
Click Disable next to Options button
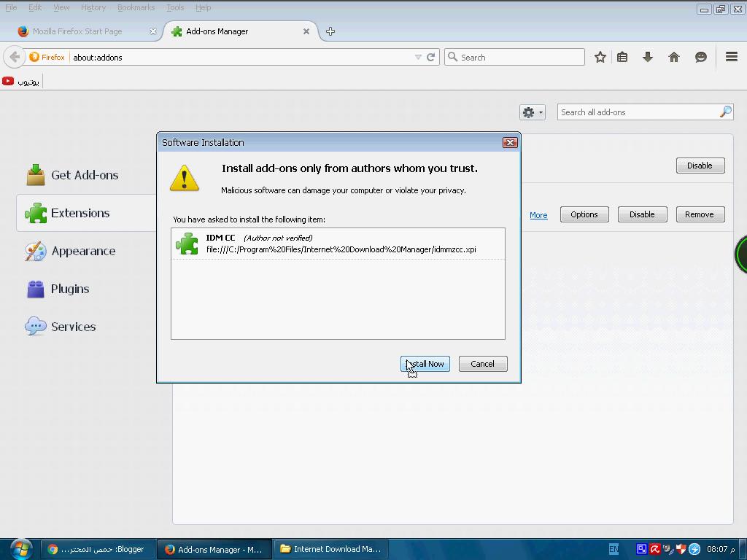642,214
